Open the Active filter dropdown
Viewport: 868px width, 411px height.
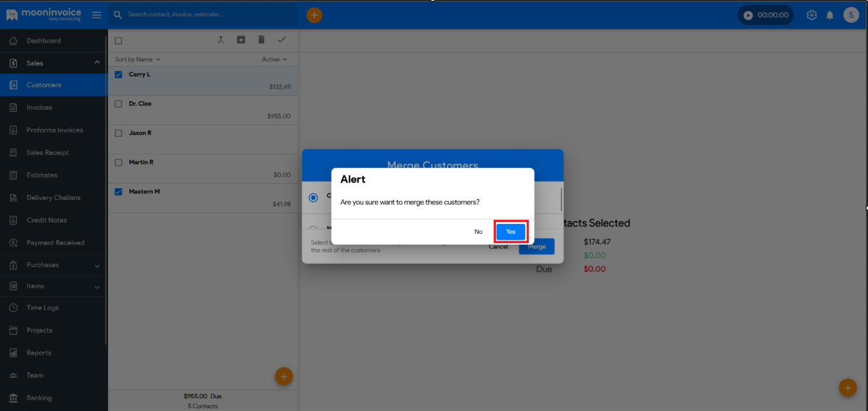click(274, 60)
